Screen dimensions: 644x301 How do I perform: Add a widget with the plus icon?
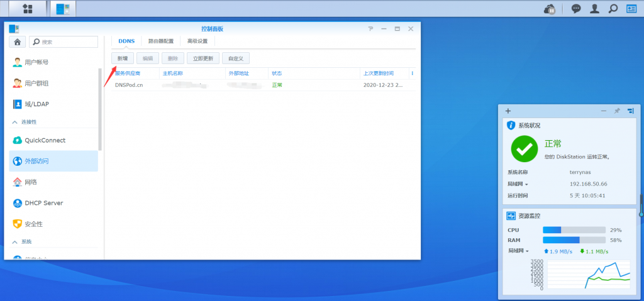click(x=508, y=111)
